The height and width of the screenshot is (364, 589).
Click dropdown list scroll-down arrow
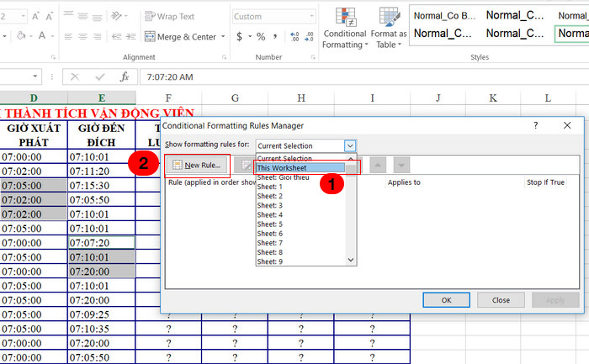pyautogui.click(x=351, y=260)
